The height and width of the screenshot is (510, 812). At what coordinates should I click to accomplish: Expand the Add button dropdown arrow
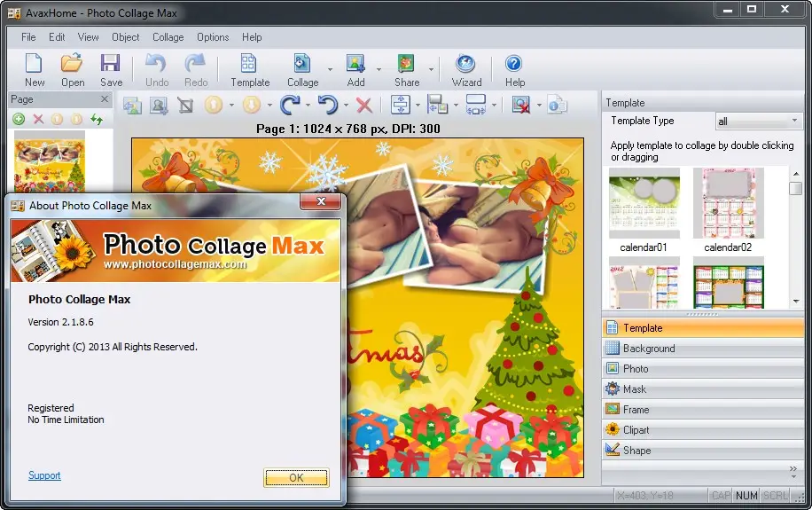point(379,69)
